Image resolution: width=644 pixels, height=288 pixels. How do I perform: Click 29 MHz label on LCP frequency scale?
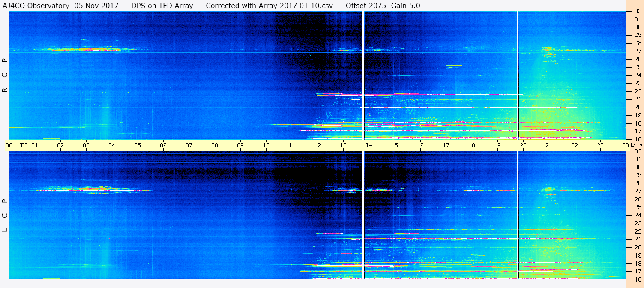637,175
